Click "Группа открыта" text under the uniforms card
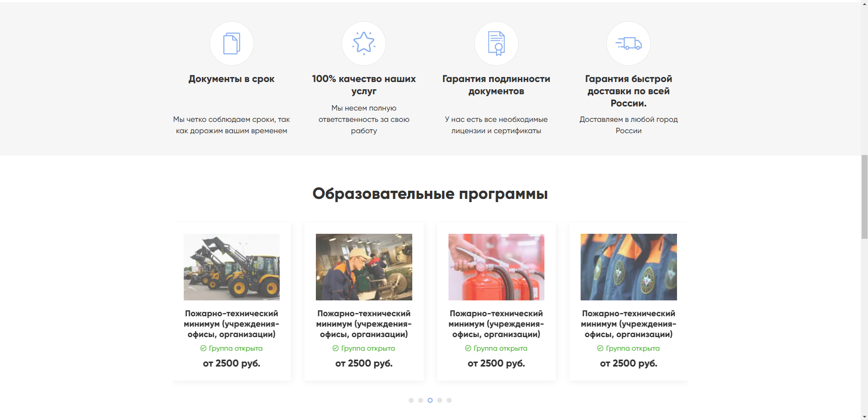Screen dimensions: 868x420 point(633,348)
